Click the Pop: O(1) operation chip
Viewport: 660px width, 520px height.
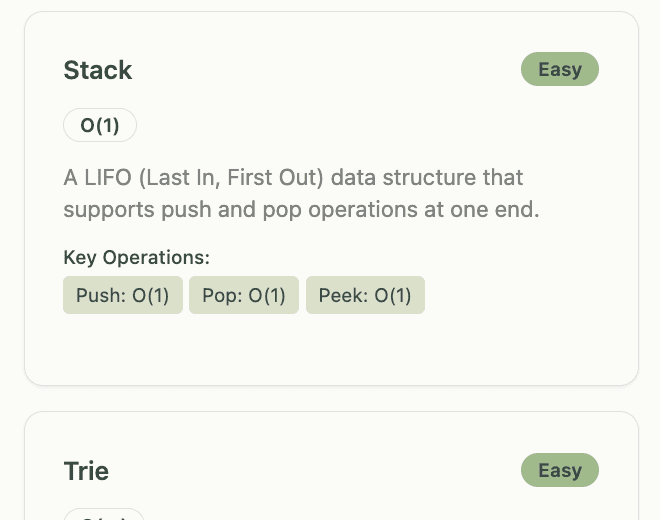[244, 296]
